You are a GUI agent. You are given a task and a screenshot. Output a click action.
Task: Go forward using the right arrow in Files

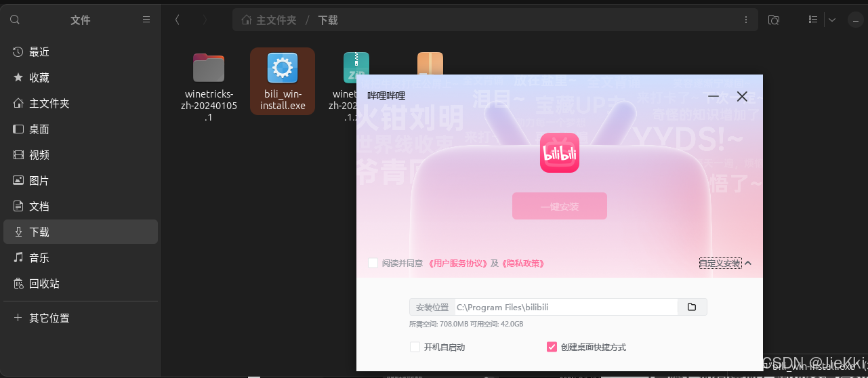205,20
